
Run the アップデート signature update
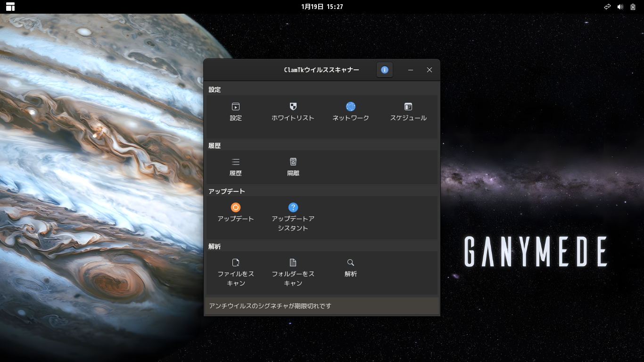(235, 211)
